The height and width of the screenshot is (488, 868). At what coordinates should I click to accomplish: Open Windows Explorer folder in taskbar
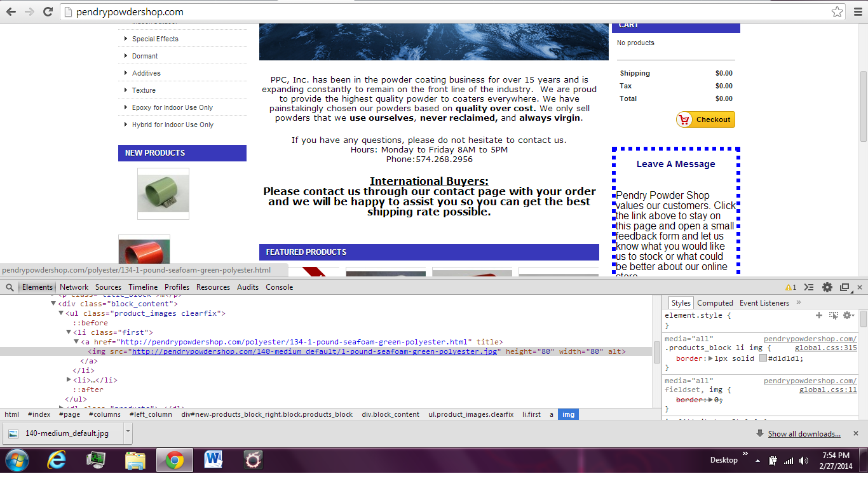[x=135, y=460]
